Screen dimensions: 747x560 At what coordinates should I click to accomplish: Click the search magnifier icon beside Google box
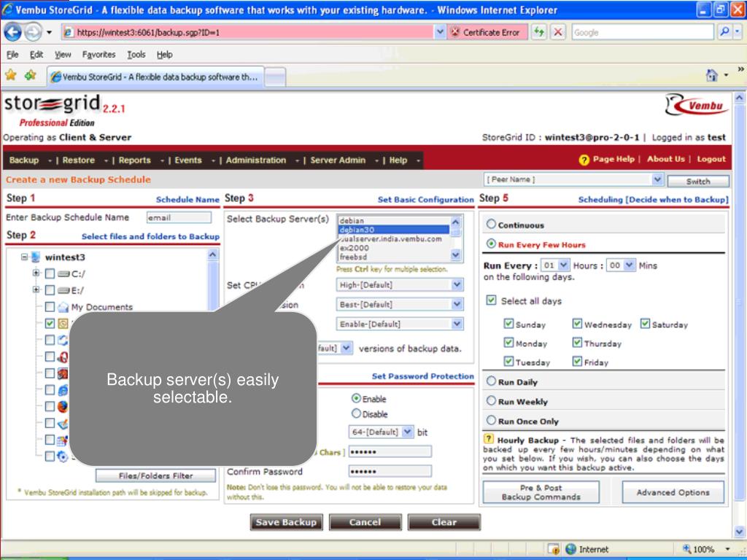[x=724, y=32]
